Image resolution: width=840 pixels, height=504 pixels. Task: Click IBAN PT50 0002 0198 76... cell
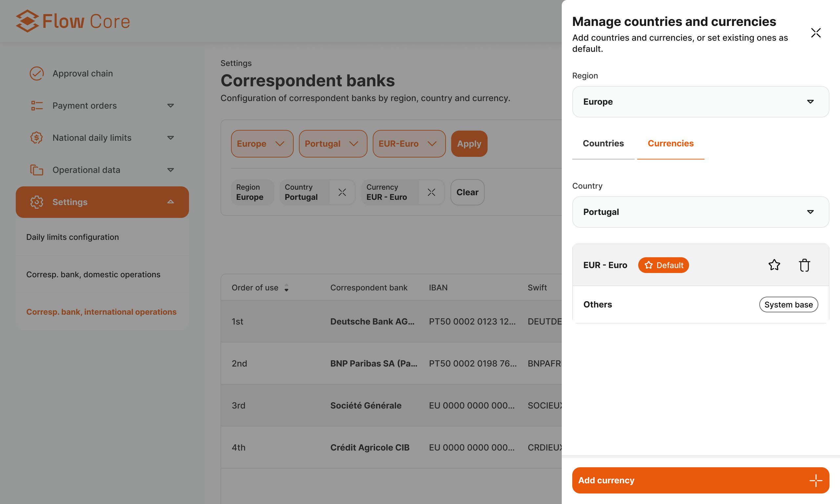(472, 363)
